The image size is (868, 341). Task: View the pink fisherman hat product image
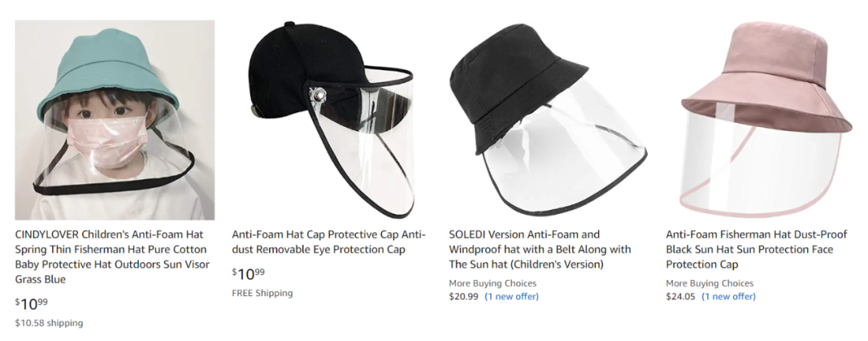[x=764, y=121]
